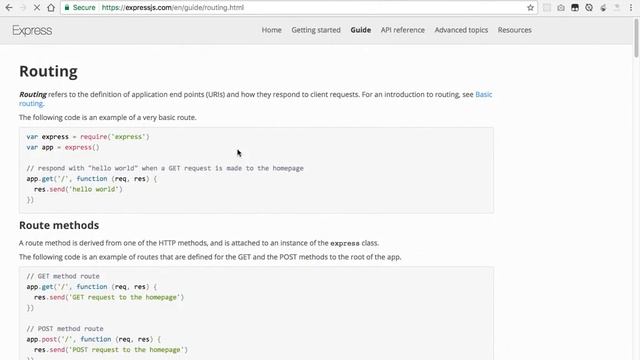
Task: Open the API reference menu
Action: click(403, 30)
